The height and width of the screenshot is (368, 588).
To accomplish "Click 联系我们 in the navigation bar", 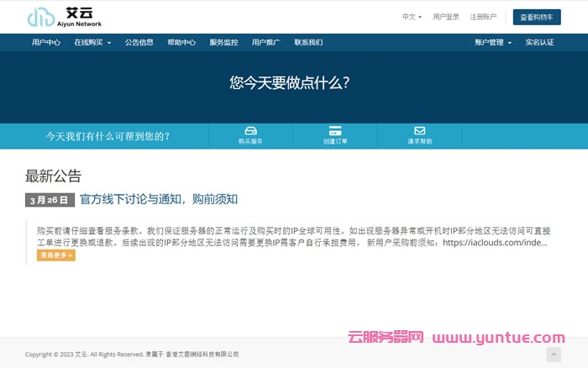I will [308, 43].
